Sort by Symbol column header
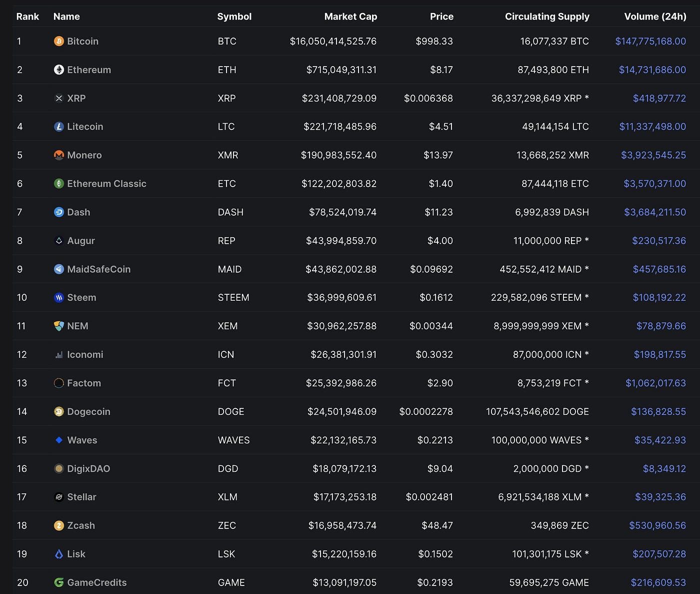700x594 pixels. coord(234,17)
